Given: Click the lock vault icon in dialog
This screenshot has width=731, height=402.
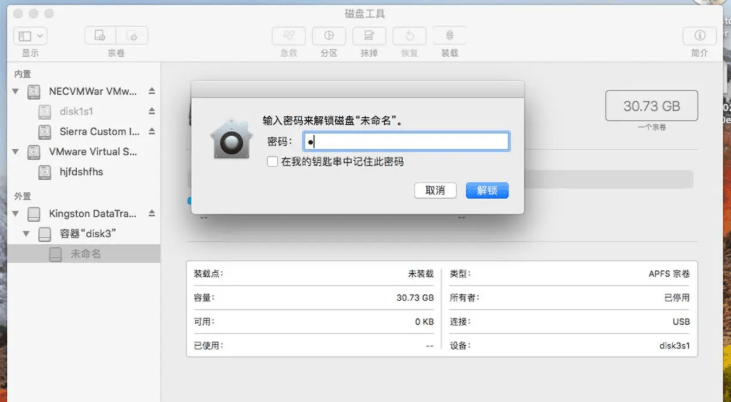Looking at the screenshot, I should click(231, 139).
